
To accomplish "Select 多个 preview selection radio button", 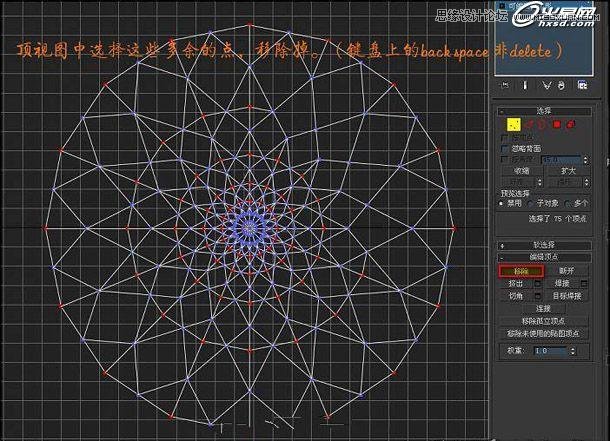I will pos(568,203).
